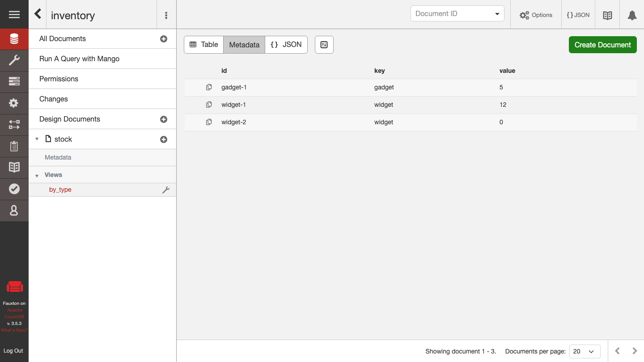Go back using the left chevron

point(38,14)
